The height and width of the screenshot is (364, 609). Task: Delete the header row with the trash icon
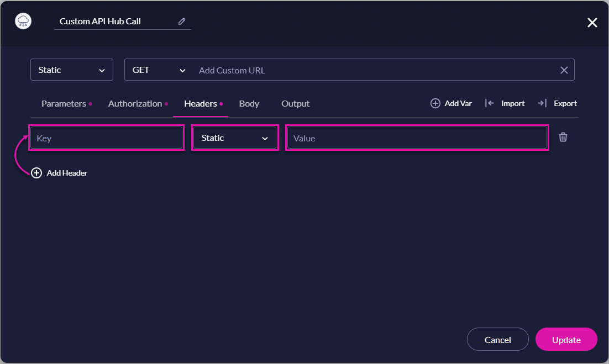(x=563, y=136)
